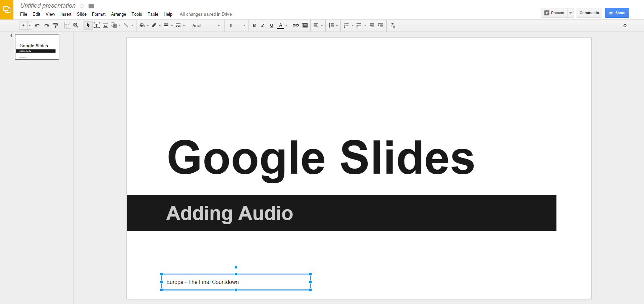
Task: Select the text box tool
Action: 97,25
